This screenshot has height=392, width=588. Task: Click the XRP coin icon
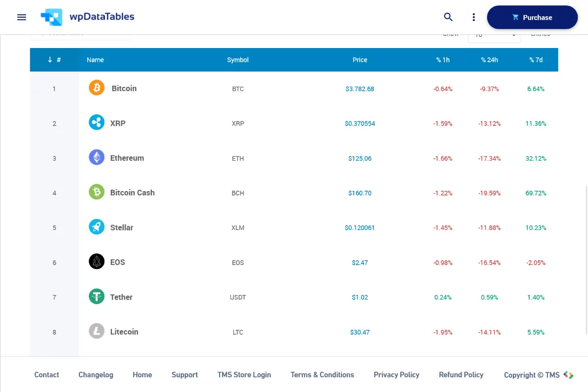97,122
